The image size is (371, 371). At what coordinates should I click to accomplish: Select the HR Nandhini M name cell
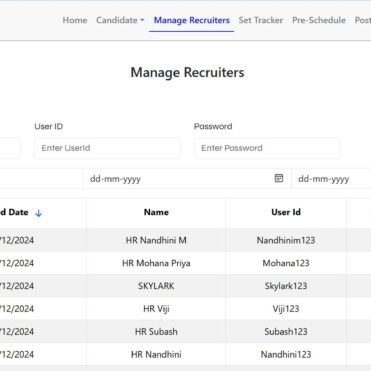(156, 240)
